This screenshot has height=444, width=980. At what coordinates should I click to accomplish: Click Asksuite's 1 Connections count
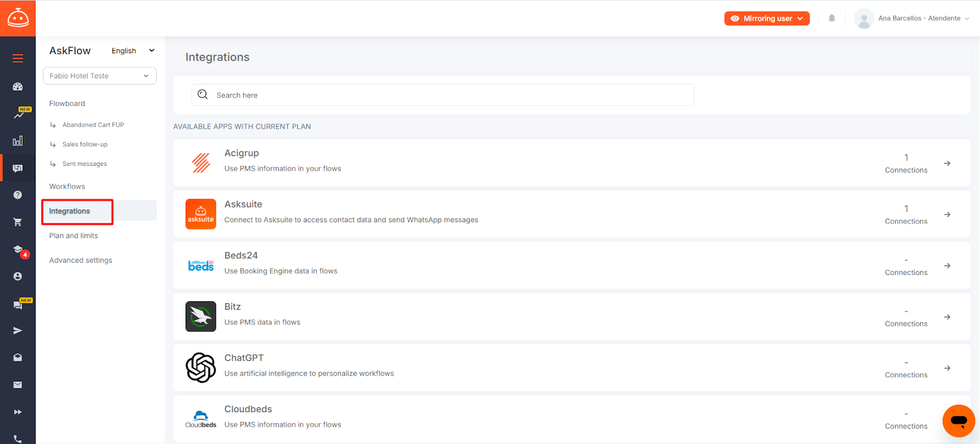[x=907, y=215]
